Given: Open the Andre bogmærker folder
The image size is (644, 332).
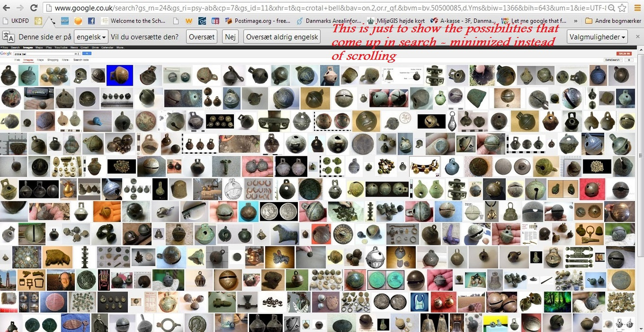Looking at the screenshot, I should tap(613, 21).
